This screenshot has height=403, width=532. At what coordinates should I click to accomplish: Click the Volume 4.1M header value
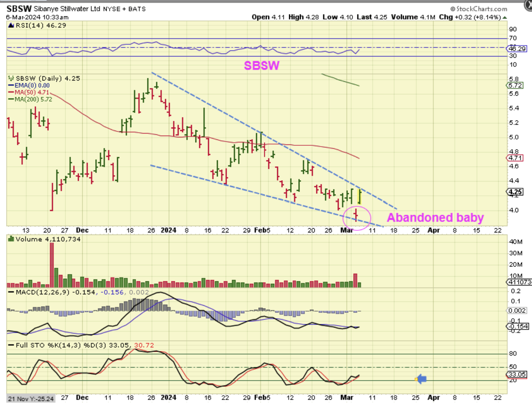(x=413, y=17)
